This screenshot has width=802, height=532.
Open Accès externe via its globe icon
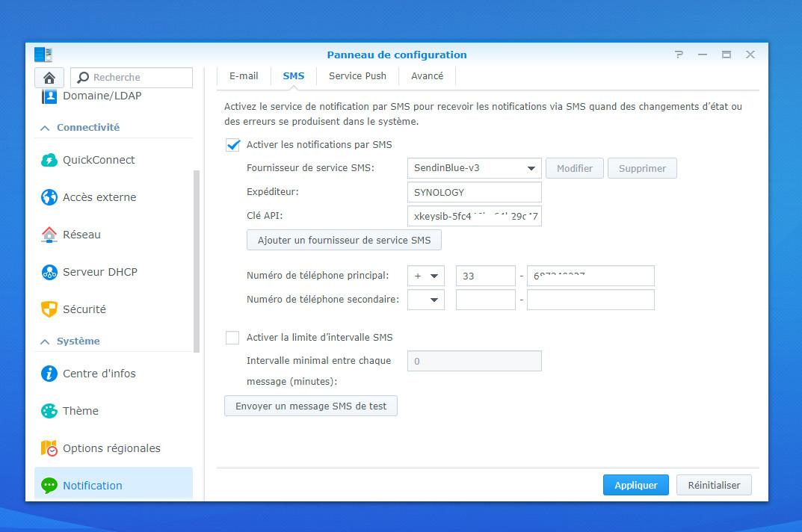pyautogui.click(x=49, y=197)
